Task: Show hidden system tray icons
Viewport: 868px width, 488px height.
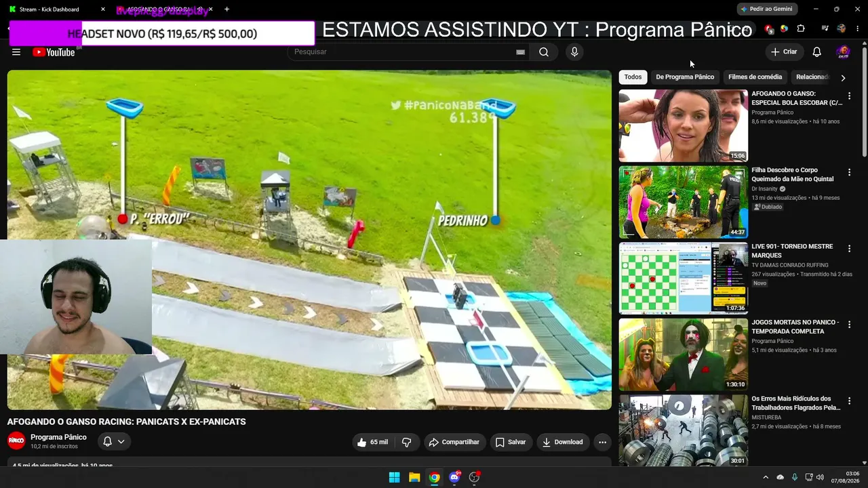Action: point(766,477)
